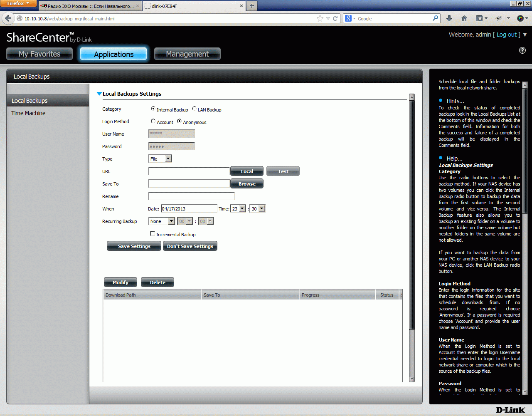This screenshot has width=532, height=416.
Task: Click the Don't Save Settings button
Action: (190, 246)
